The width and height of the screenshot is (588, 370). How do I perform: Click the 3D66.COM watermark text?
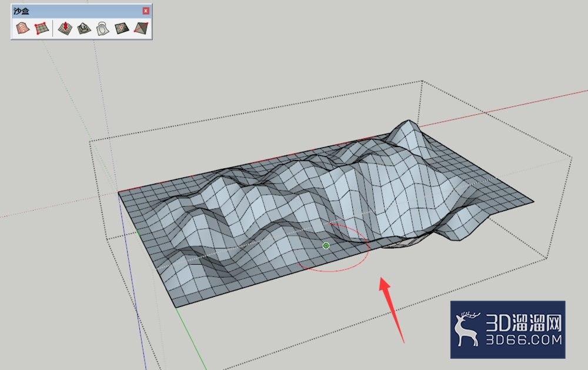pyautogui.click(x=524, y=340)
